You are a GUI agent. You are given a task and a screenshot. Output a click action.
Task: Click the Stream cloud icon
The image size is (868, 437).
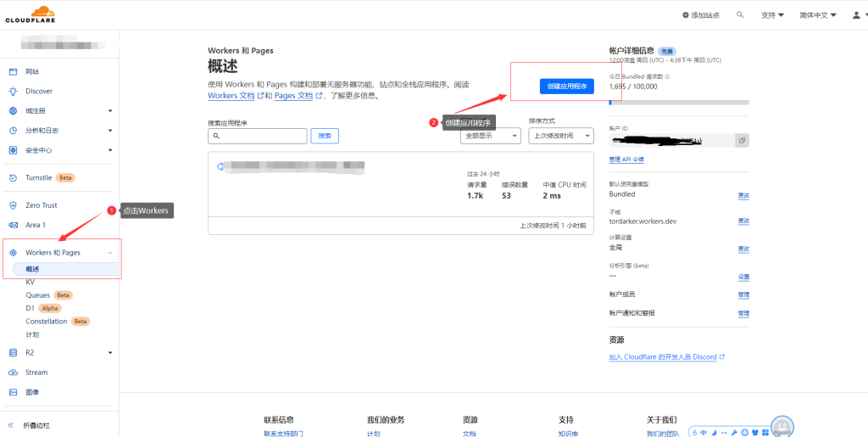point(14,373)
